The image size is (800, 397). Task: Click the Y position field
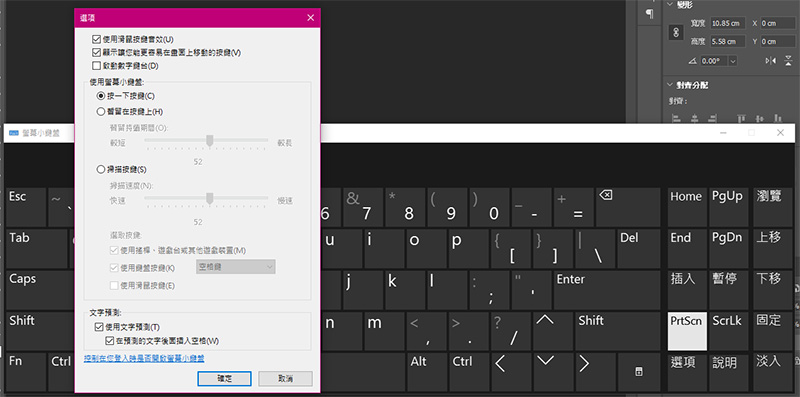(777, 41)
